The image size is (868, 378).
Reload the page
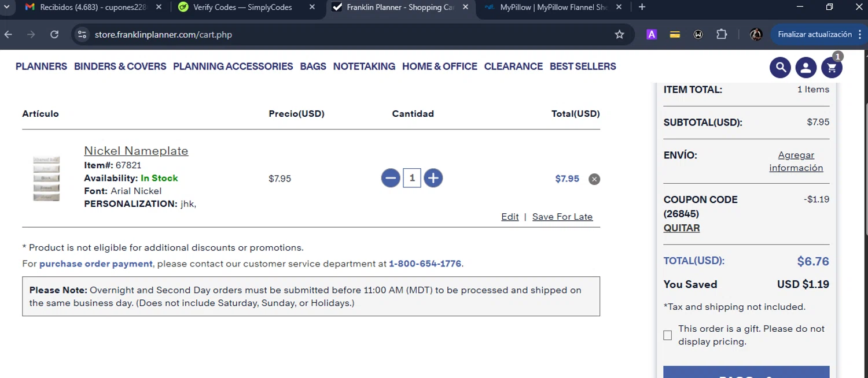[x=54, y=35]
